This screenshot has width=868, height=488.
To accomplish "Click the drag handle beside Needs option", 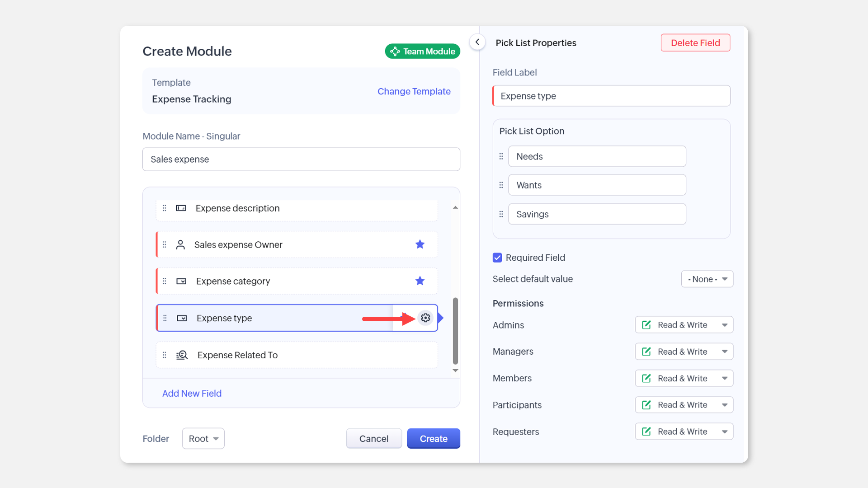I will click(501, 156).
